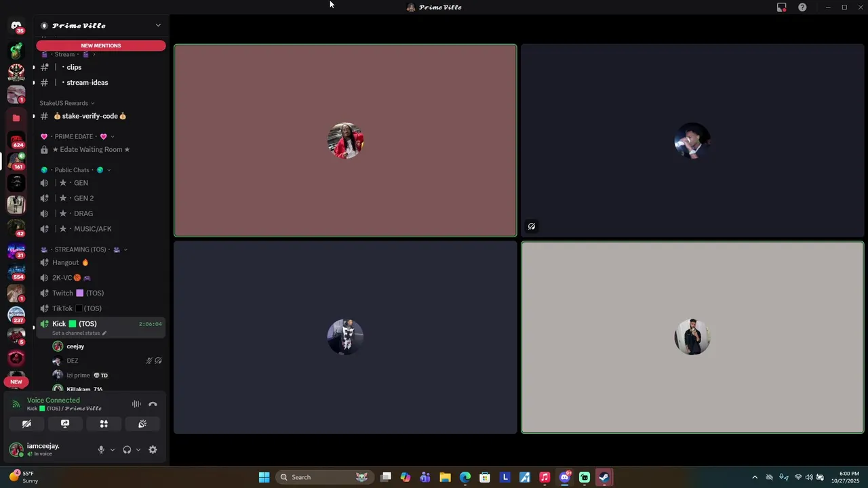
Task: Deafen audio with the headphones button
Action: [127, 449]
